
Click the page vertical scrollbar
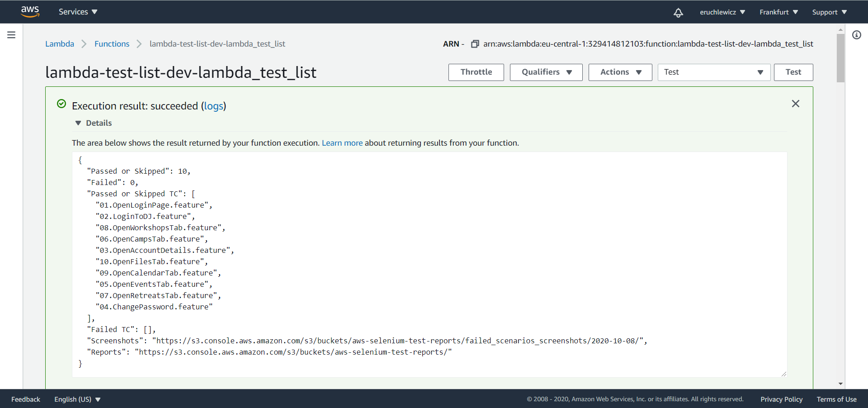click(840, 59)
